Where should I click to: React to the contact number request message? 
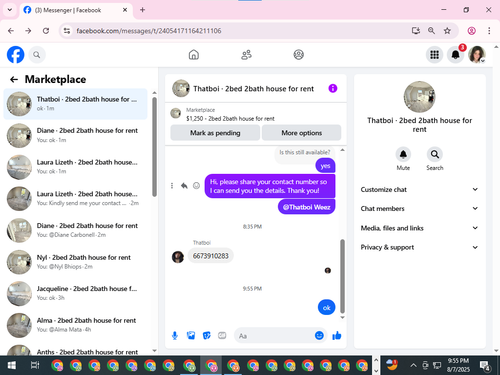(196, 186)
